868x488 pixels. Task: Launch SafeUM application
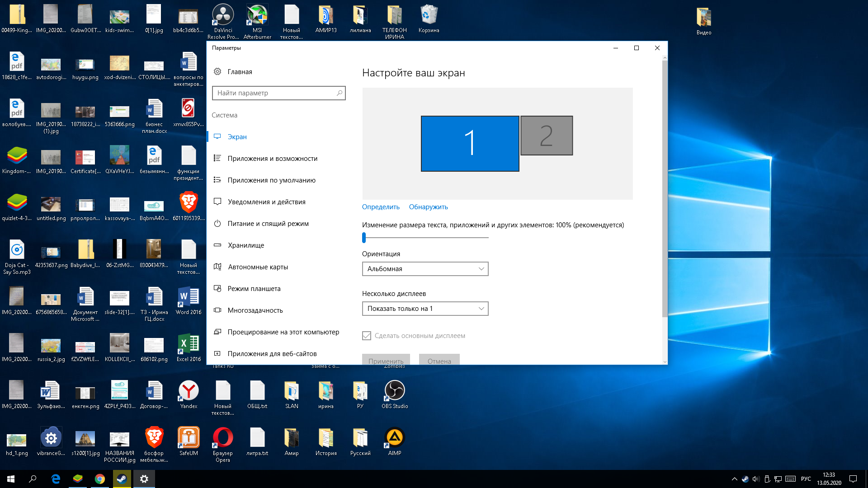(x=188, y=441)
